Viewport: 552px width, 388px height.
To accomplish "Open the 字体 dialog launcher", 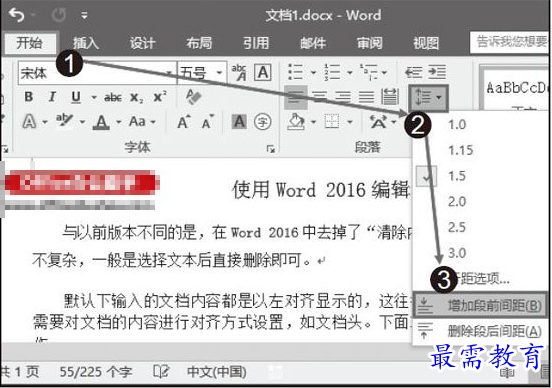I will click(270, 149).
